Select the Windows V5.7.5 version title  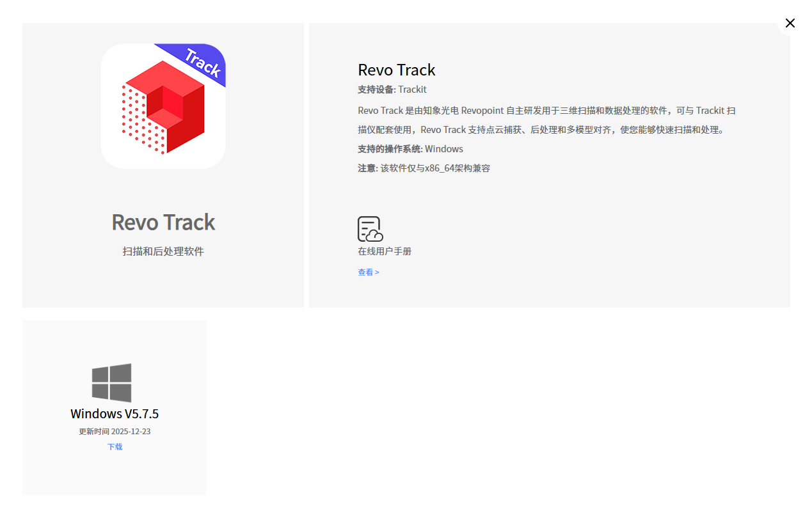click(x=115, y=414)
